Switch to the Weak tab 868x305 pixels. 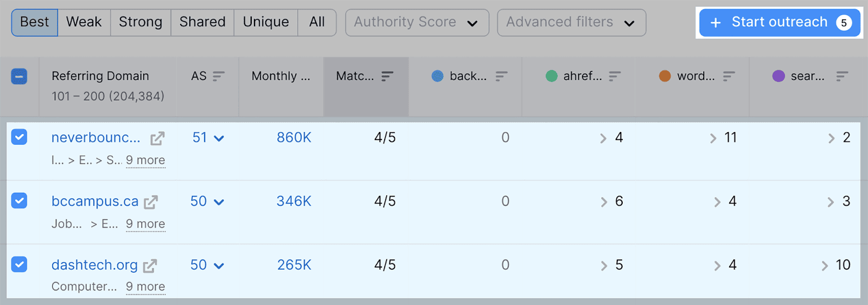point(84,22)
